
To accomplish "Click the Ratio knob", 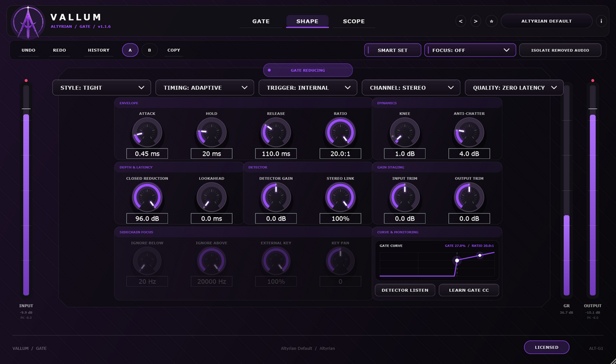I will (340, 132).
